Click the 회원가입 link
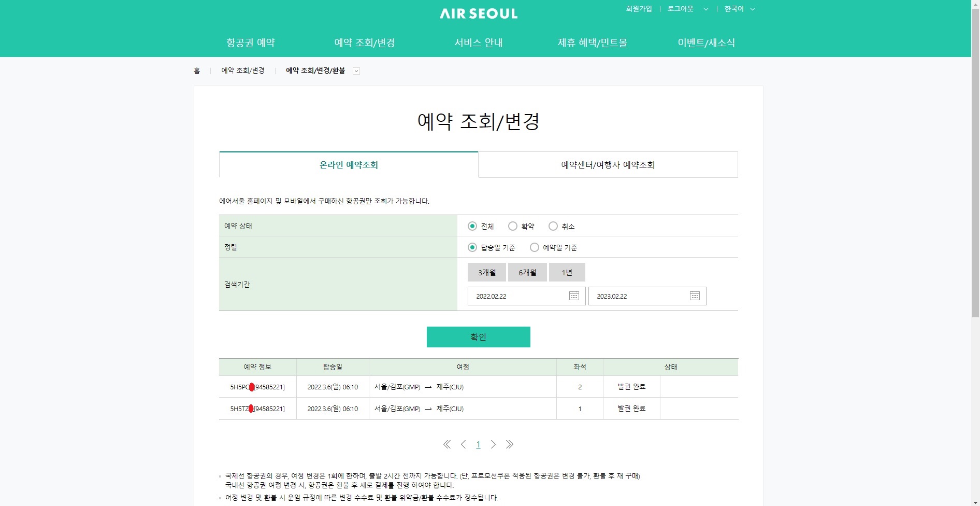This screenshot has width=980, height=506. pyautogui.click(x=639, y=9)
